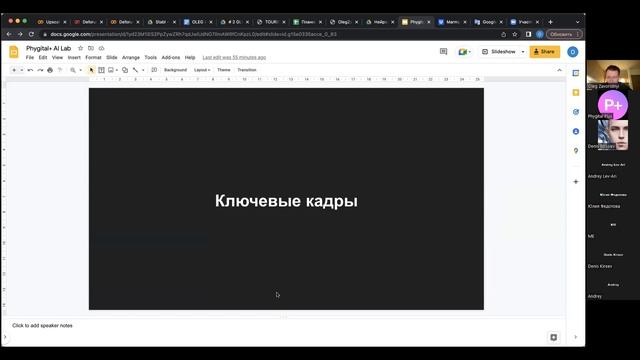Insert an image from toolbar
This screenshot has height=360, width=640.
(x=111, y=70)
